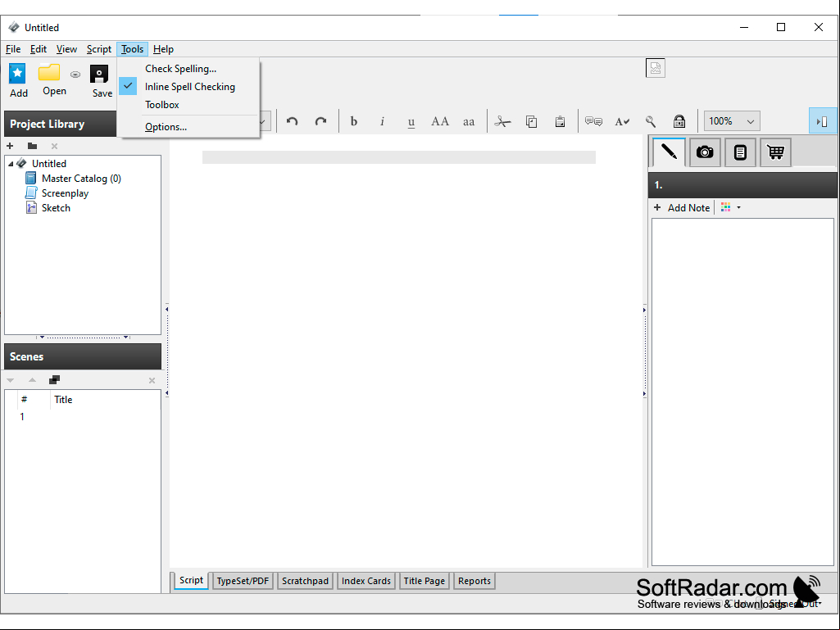This screenshot has width=840, height=630.
Task: Click the stacked squares icon in Scenes
Action: (54, 380)
